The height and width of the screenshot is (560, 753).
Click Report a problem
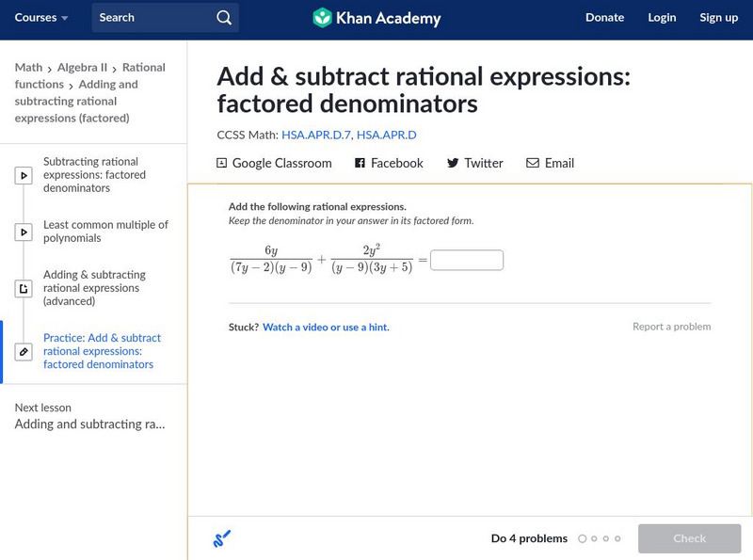(x=671, y=327)
